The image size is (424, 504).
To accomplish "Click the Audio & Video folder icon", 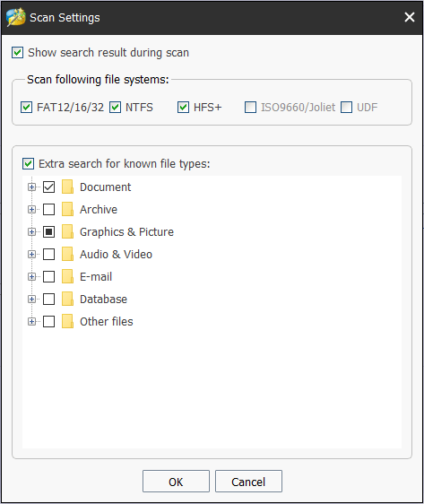I will click(67, 255).
